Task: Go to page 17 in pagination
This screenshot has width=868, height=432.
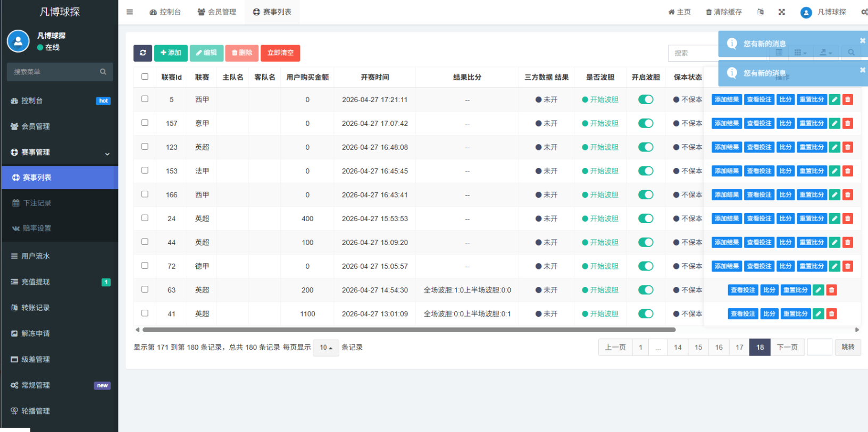Action: coord(739,348)
